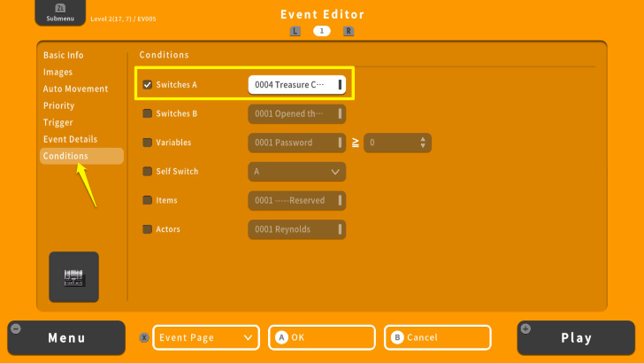Open the Auto Movement section
The height and width of the screenshot is (363, 644).
75,89
